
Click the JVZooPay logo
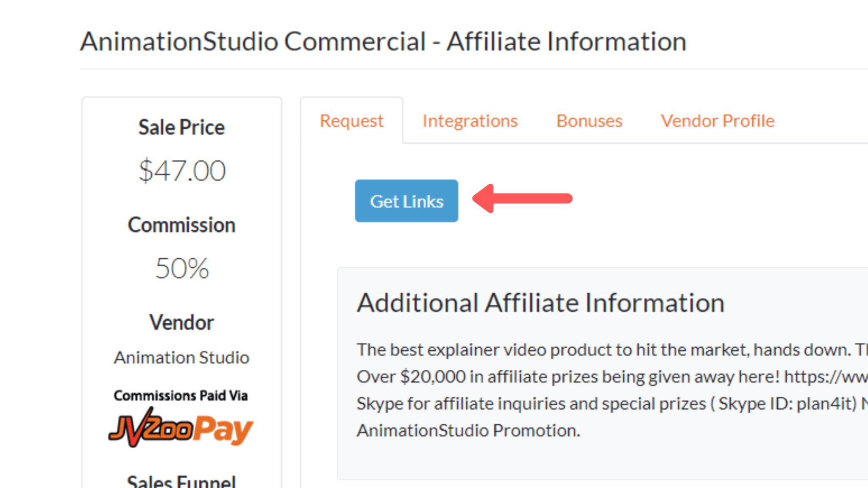(181, 427)
